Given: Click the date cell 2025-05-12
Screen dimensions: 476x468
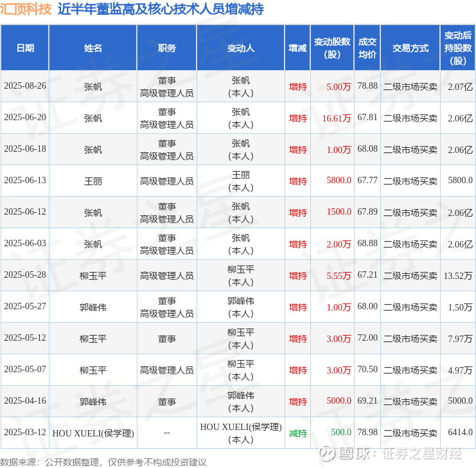Looking at the screenshot, I should click(x=25, y=338).
